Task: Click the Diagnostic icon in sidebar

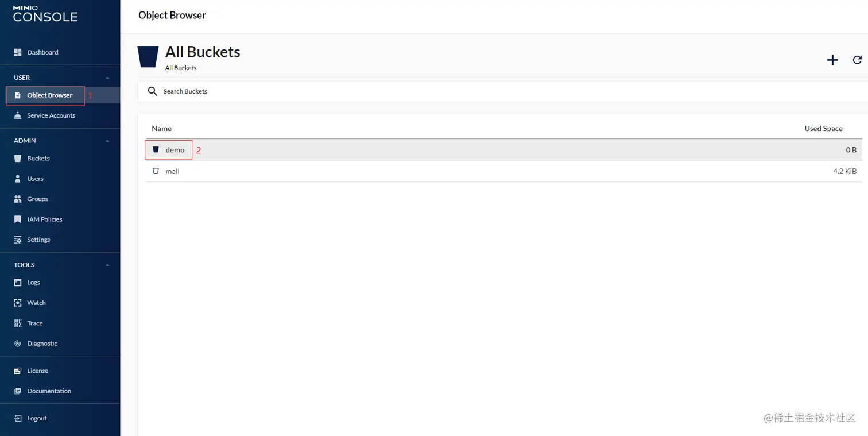Action: [x=17, y=344]
